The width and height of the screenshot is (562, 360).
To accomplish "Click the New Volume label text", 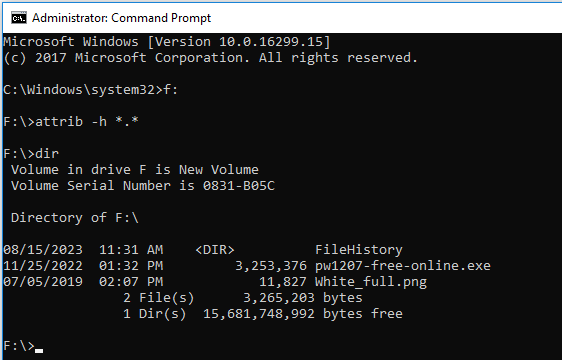I will (219, 170).
